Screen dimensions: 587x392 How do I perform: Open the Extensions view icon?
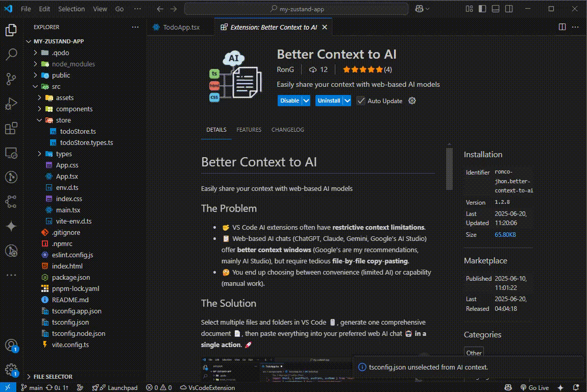click(x=11, y=128)
